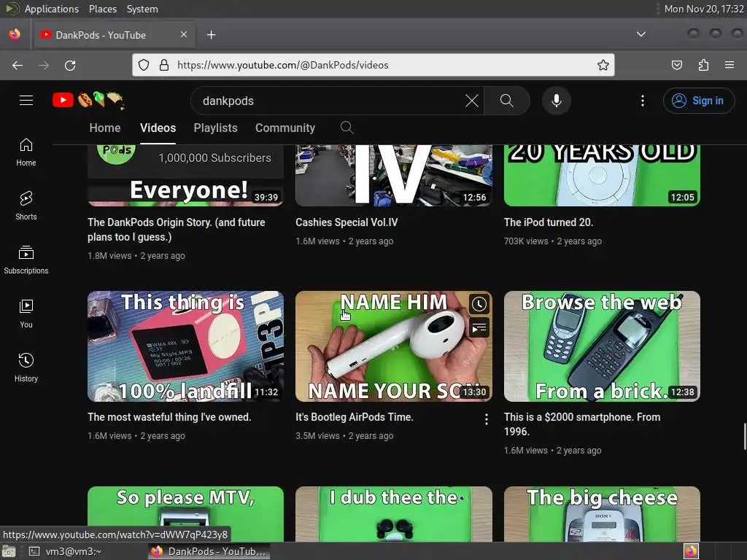
Task: Click the show desktop taskbar icon
Action: [9, 551]
